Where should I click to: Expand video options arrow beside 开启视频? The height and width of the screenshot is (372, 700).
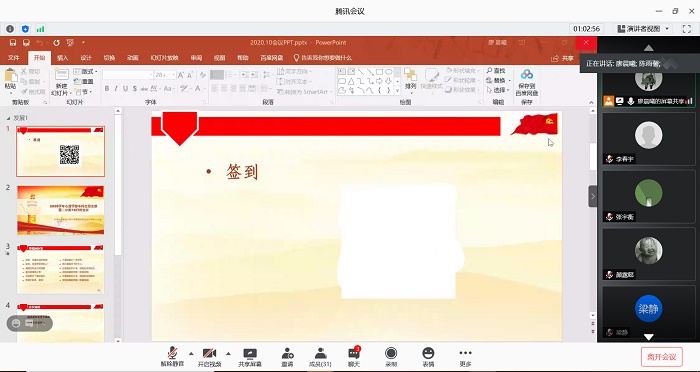pos(229,353)
